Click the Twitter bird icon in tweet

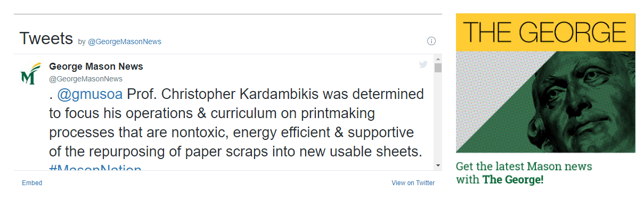[x=423, y=64]
